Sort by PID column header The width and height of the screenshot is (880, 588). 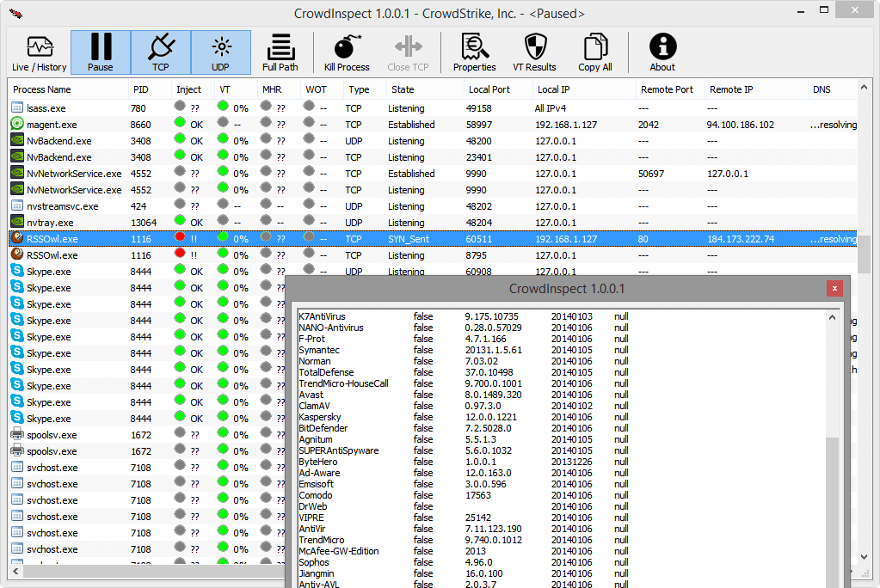click(141, 89)
